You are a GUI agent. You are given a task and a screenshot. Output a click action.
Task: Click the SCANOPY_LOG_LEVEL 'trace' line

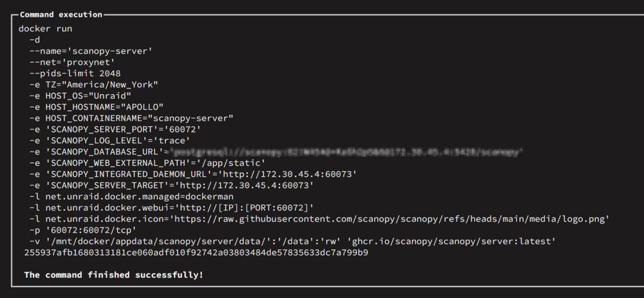click(x=109, y=141)
